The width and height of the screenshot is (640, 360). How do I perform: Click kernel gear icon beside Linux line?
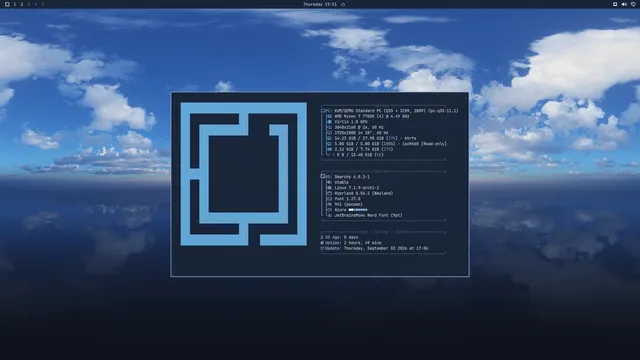click(329, 188)
